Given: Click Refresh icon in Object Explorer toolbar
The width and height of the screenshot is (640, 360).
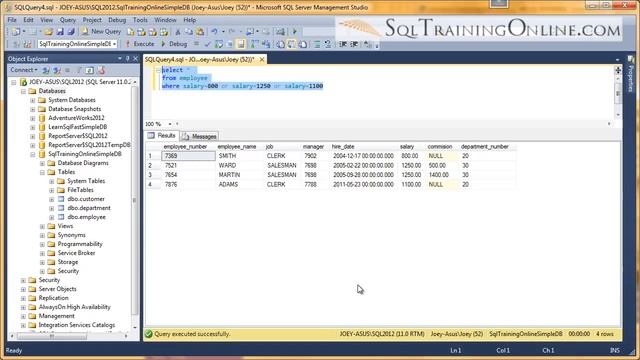Looking at the screenshot, I should click(89, 70).
